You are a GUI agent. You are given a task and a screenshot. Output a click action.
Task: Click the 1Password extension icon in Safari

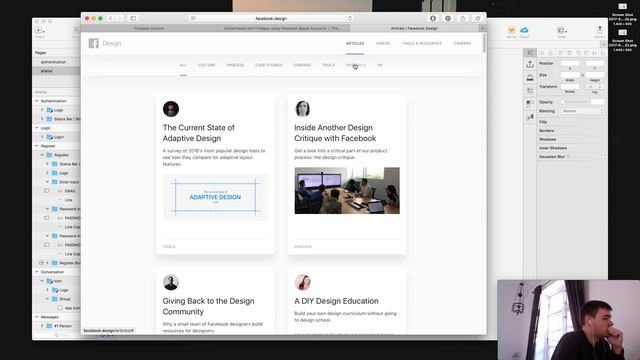click(433, 18)
